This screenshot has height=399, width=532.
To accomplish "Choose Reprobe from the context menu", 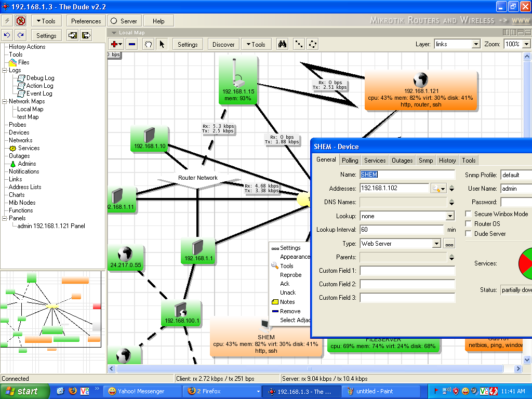I will pyautogui.click(x=290, y=275).
